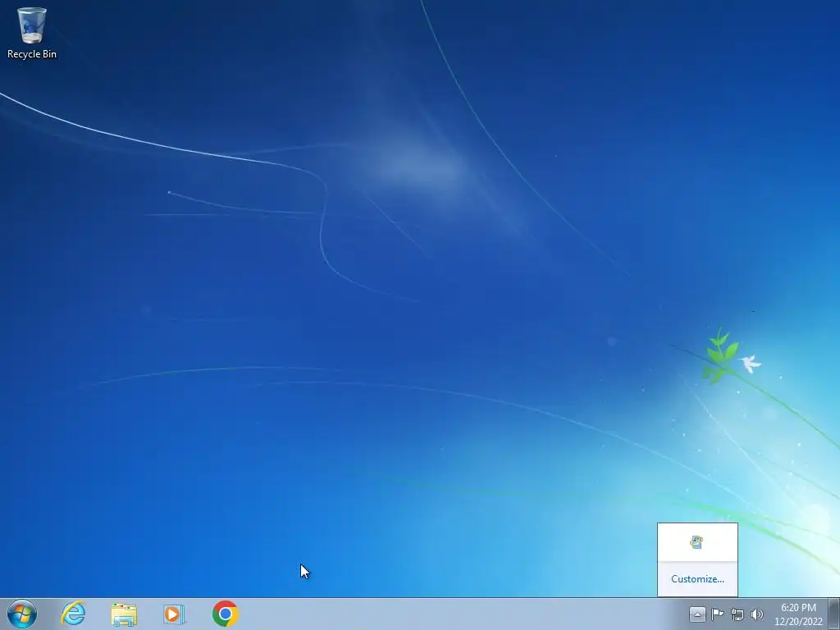Open the Action Center flag icon

pyautogui.click(x=717, y=614)
